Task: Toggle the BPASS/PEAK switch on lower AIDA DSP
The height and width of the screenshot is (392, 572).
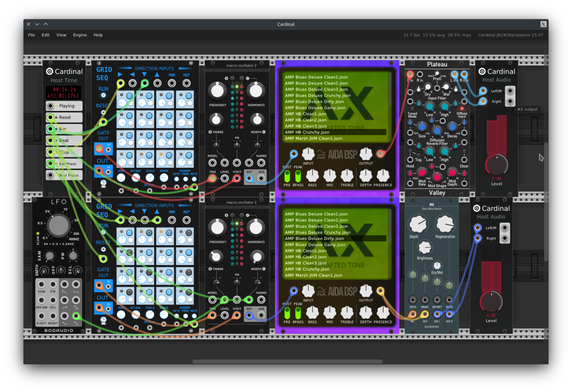Action: tap(298, 313)
